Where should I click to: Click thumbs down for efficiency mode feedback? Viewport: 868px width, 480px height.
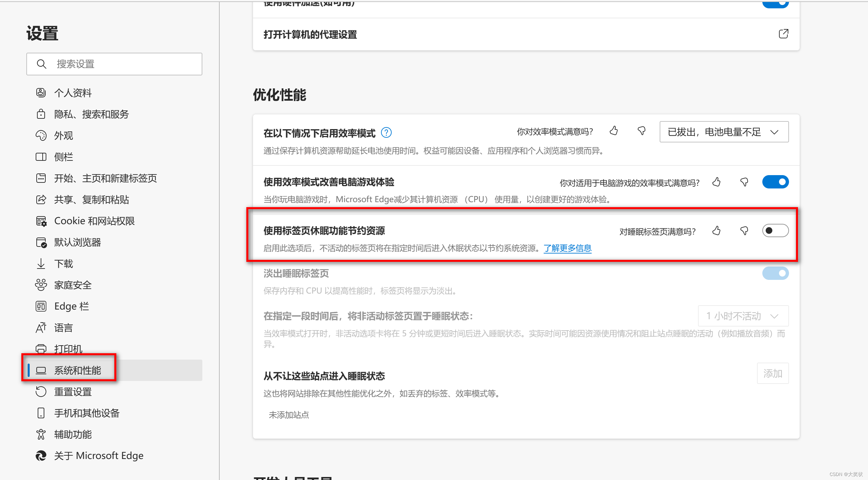tap(642, 131)
